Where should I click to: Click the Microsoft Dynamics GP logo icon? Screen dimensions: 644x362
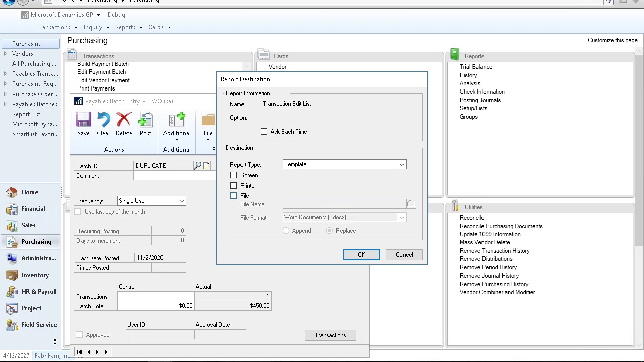25,15
